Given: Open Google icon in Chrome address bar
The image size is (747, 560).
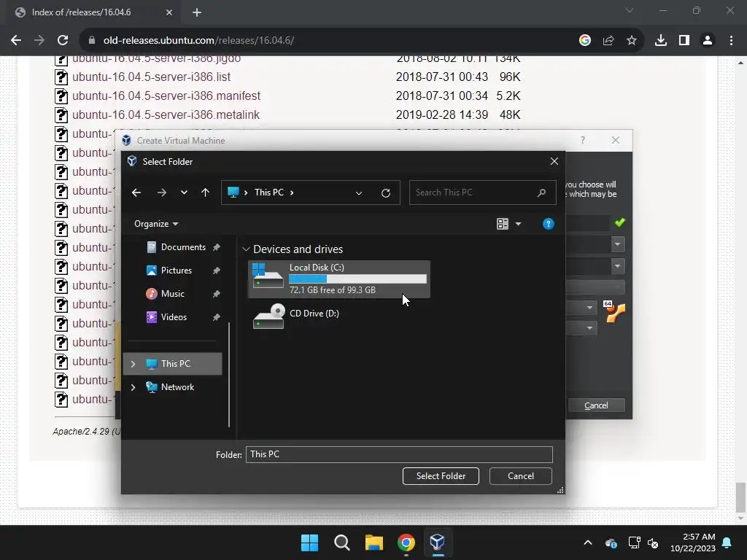Looking at the screenshot, I should 585,41.
